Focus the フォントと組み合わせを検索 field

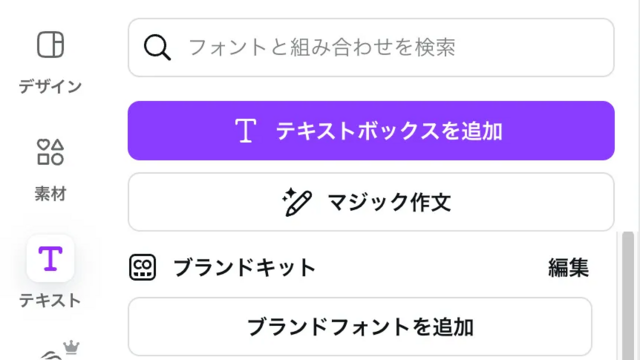click(x=371, y=47)
